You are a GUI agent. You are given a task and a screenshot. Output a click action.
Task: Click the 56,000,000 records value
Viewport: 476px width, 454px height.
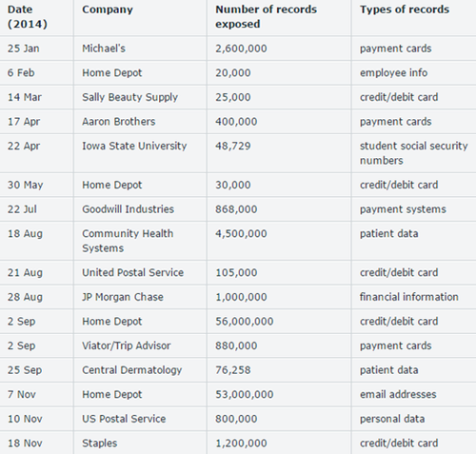coord(244,322)
